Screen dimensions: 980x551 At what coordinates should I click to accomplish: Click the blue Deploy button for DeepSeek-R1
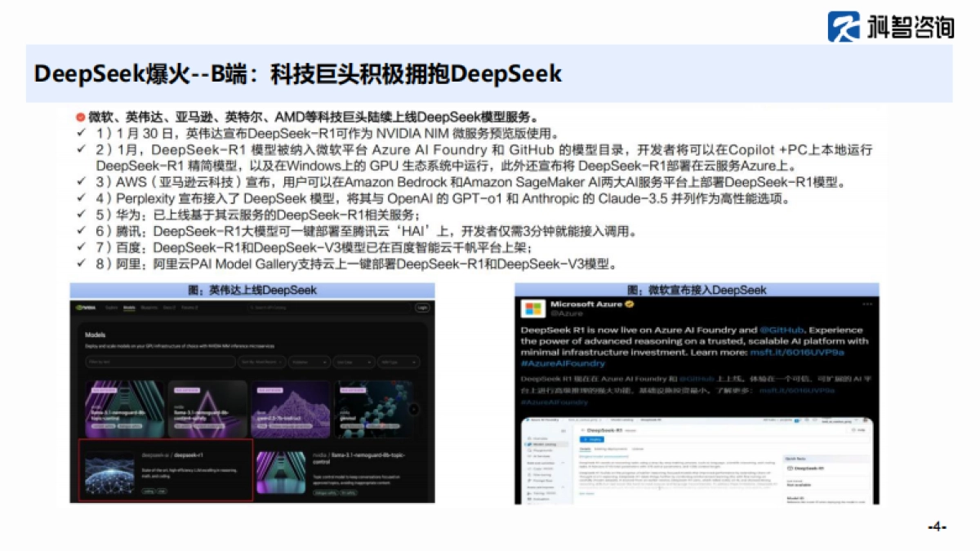click(592, 439)
